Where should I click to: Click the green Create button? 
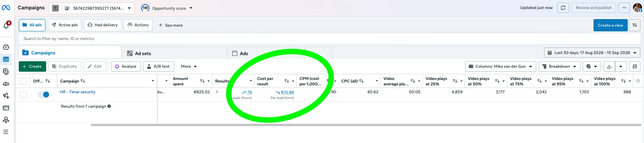point(32,66)
